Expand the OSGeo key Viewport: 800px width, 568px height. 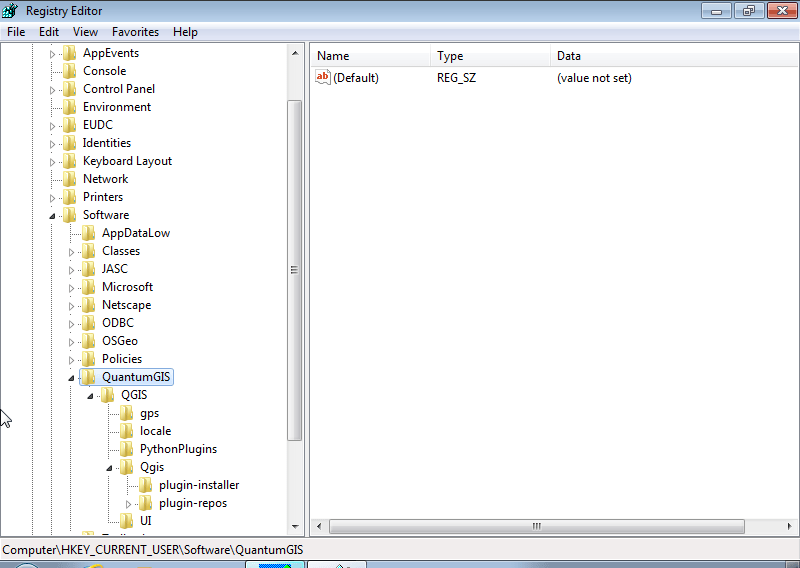click(71, 342)
